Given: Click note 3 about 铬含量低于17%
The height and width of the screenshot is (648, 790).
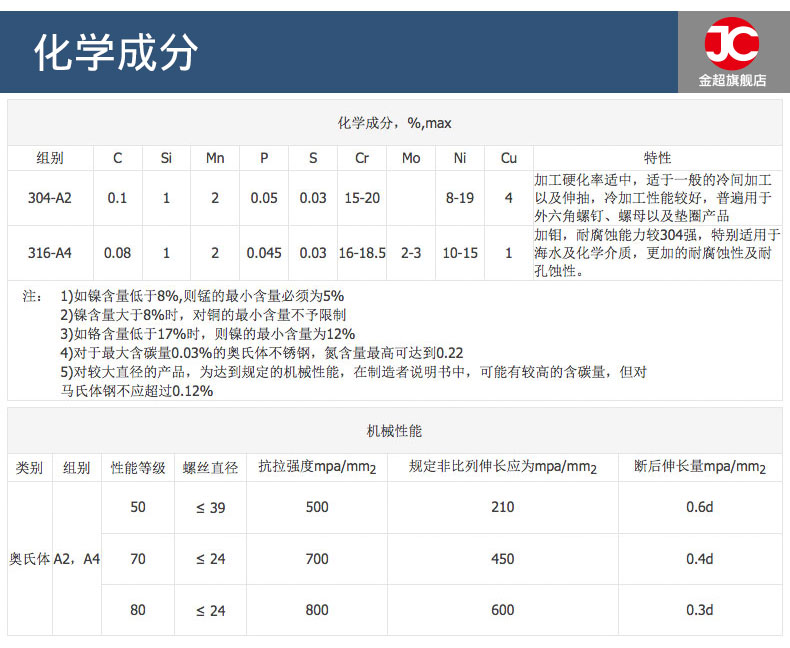Looking at the screenshot, I should coord(208,334).
